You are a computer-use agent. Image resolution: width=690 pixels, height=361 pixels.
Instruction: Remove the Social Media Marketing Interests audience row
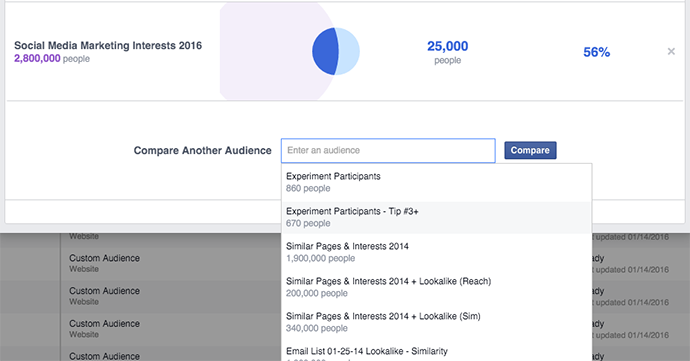click(x=671, y=52)
